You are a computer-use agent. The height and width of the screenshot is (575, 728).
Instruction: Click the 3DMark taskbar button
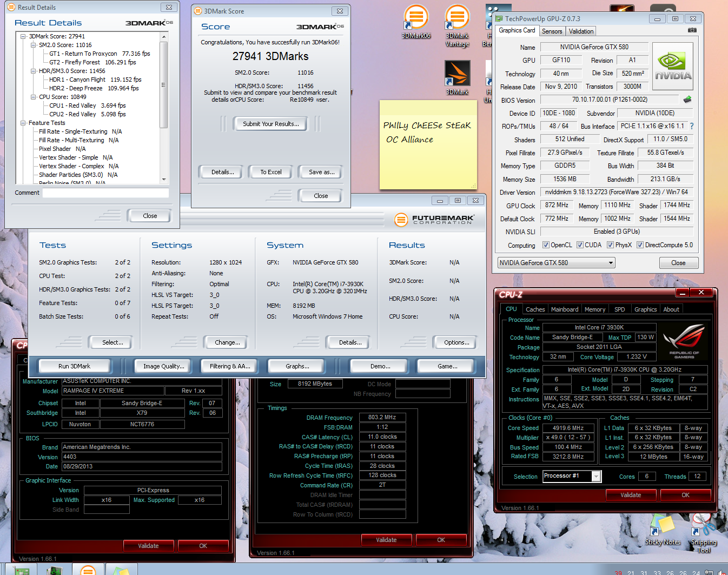88,570
